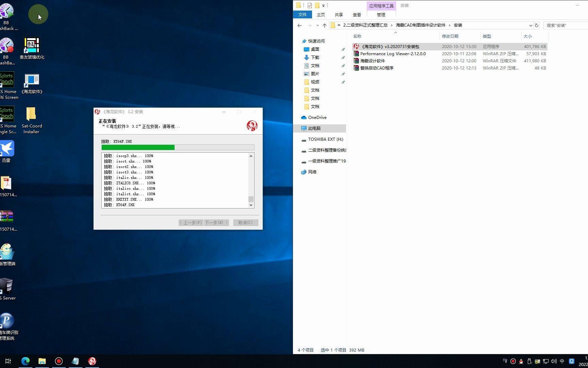This screenshot has height=368, width=588.
Task: Click the 上一步(P) button in installer
Action: pos(191,223)
